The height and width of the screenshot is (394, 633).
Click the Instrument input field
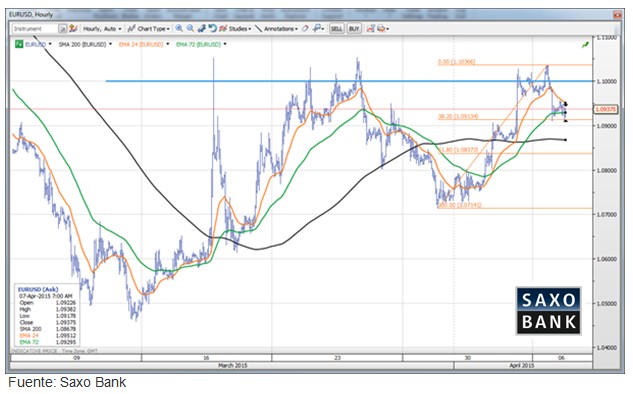point(35,29)
